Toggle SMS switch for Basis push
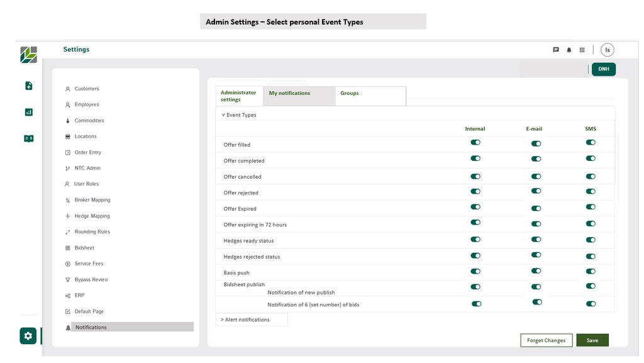Viewport: 644px width, 363px height. pos(591,271)
